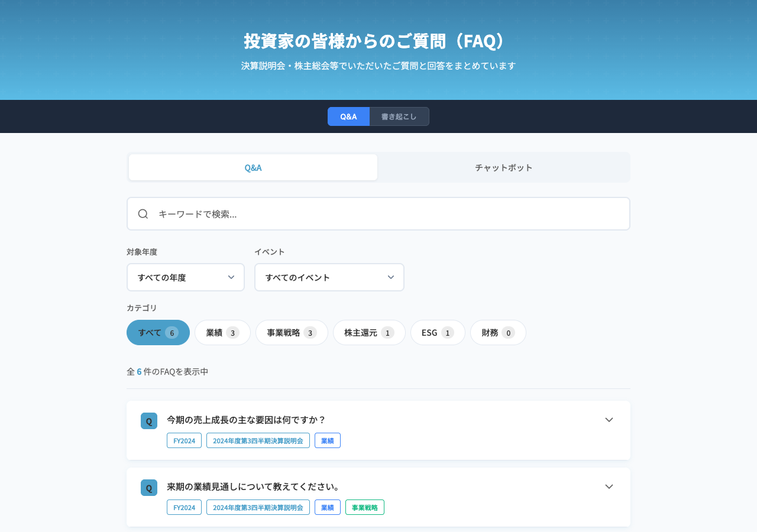757x532 pixels.
Task: Click the 業績 tag under the sales growth question
Action: coord(328,440)
